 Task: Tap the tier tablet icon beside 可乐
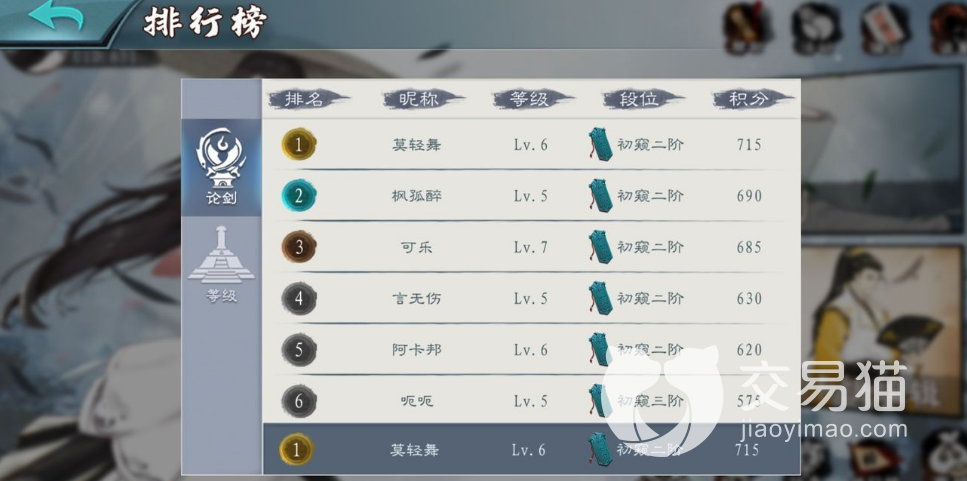point(601,247)
